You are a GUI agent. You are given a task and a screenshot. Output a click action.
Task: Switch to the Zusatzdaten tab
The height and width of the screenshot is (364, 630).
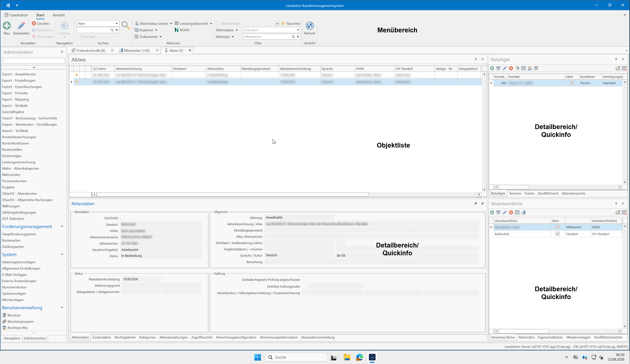(102, 337)
